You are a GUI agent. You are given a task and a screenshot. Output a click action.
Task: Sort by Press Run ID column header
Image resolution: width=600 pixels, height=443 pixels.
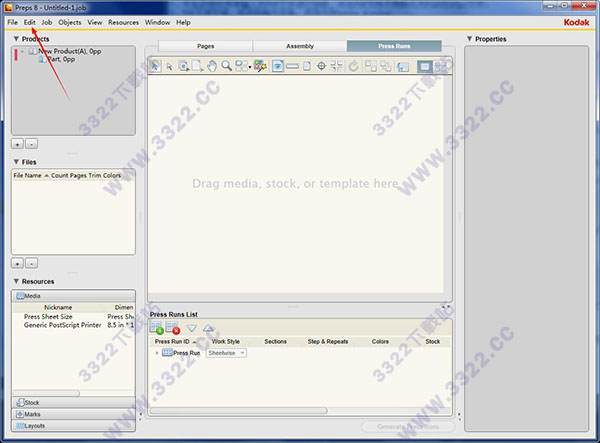click(x=175, y=341)
